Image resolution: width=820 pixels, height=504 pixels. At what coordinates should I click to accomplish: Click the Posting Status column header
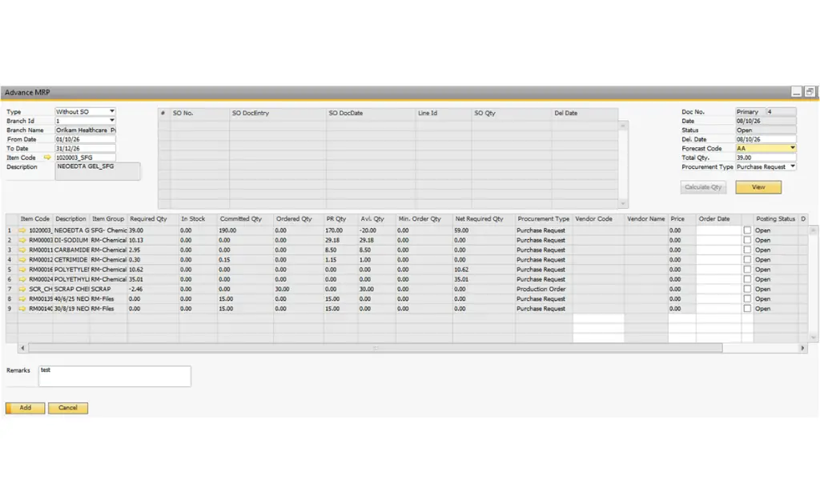(775, 219)
